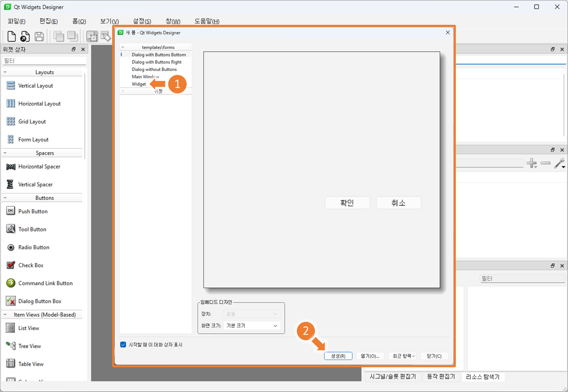568x392 pixels.
Task: Select the Edit widgets mode icon
Action: click(x=92, y=36)
